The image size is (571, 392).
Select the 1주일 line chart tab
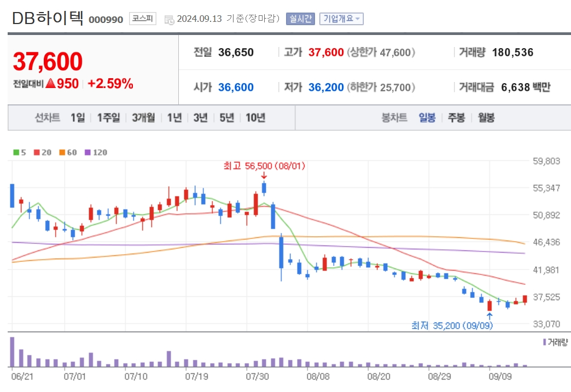[x=108, y=118]
